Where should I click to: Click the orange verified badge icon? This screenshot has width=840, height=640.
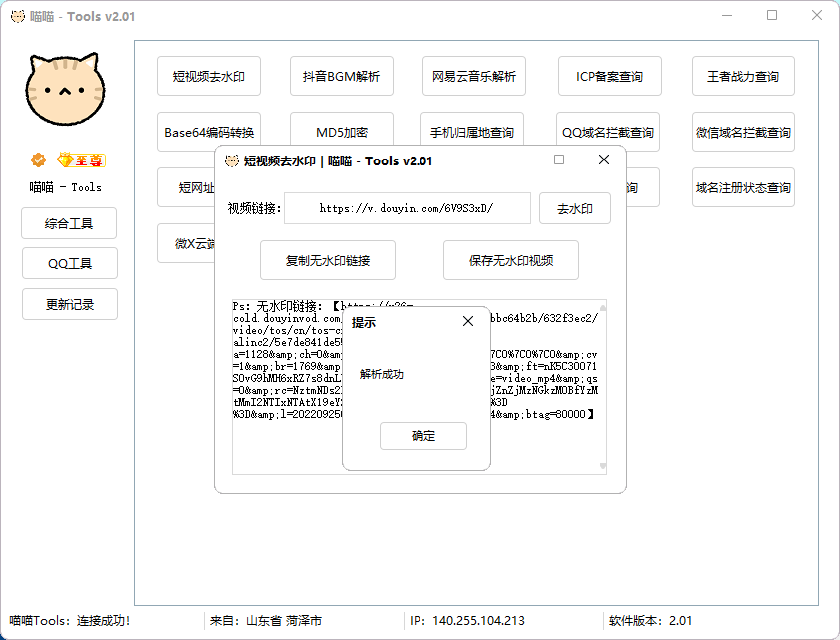(38, 160)
